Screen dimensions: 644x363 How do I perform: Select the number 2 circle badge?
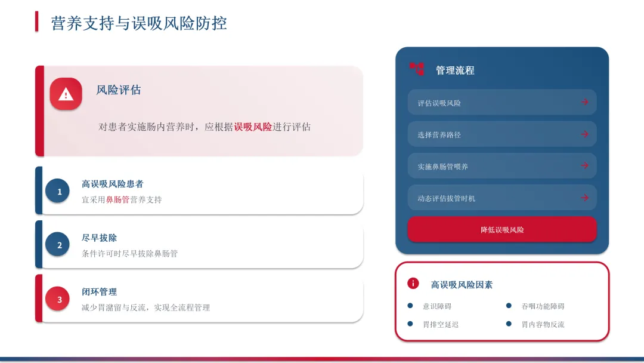(57, 245)
